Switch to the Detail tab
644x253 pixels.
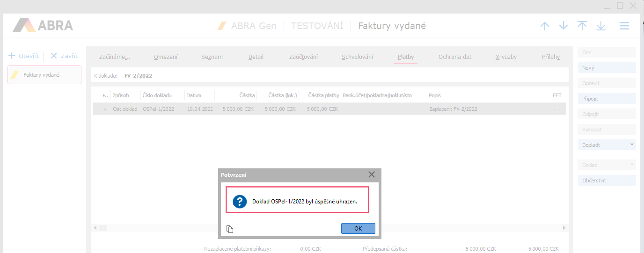click(x=256, y=57)
